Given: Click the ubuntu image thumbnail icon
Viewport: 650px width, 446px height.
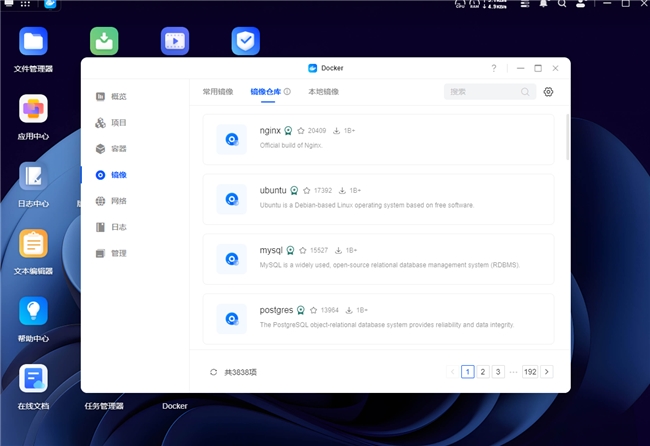Looking at the screenshot, I should (x=232, y=199).
